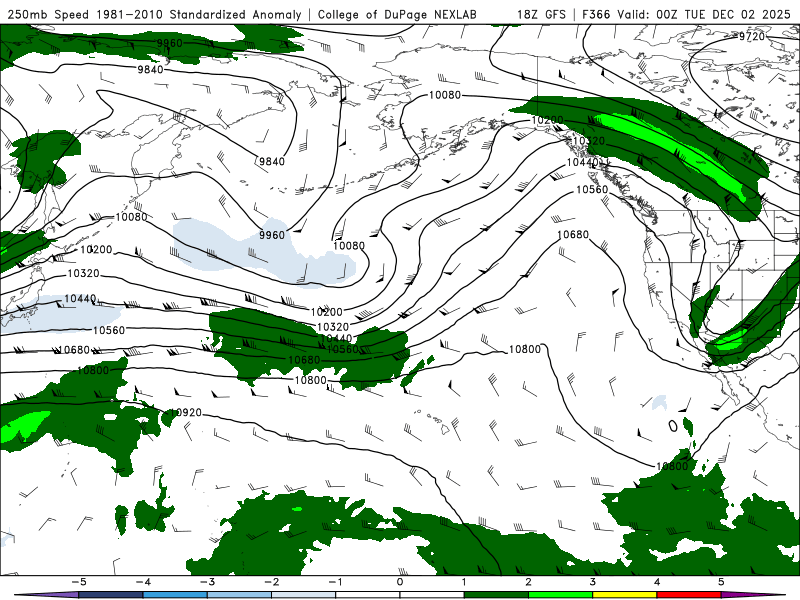
Task: Click the dark navy colorbar swatch between -5 and -4
Action: (111, 595)
